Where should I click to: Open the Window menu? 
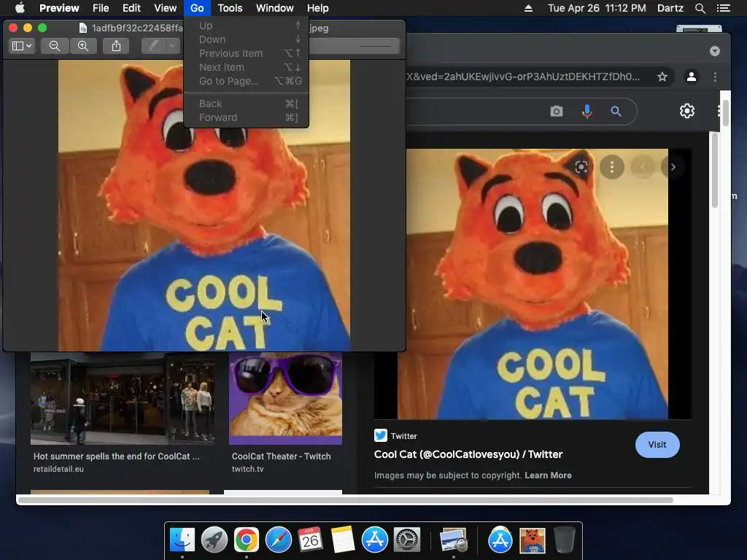pos(275,8)
